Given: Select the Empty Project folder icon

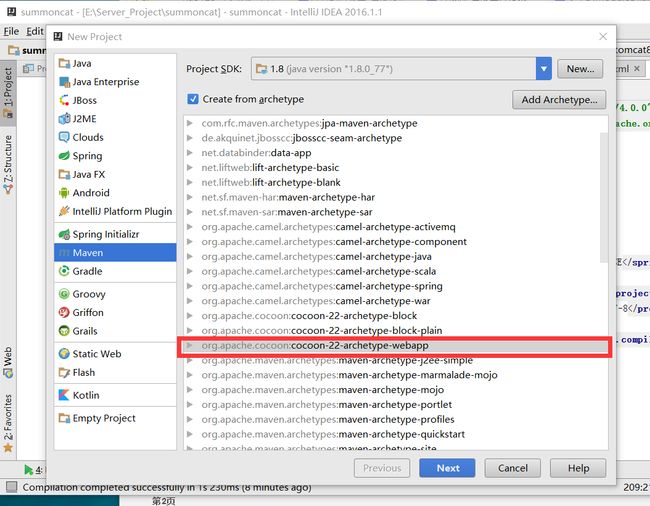Looking at the screenshot, I should point(64,418).
